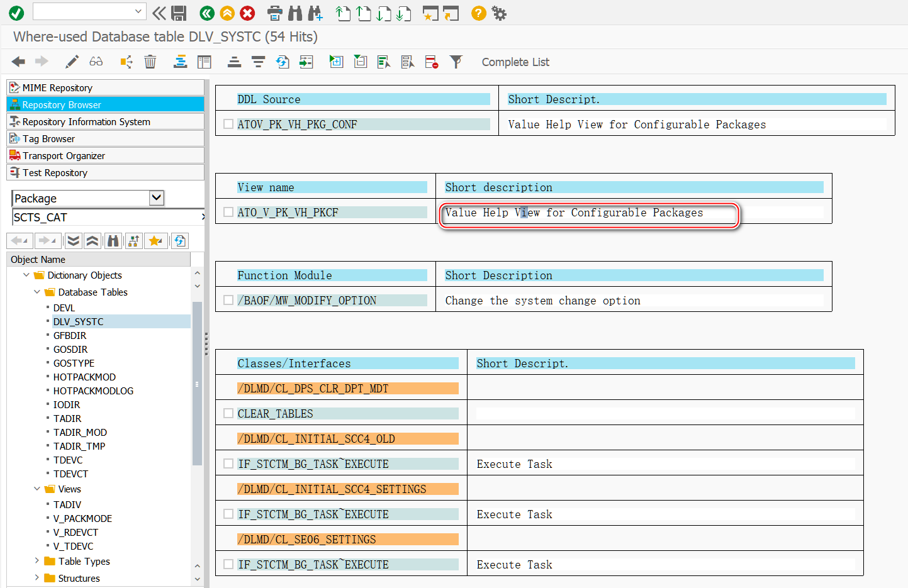Click the Find Next binoculars icon
908x588 pixels.
[x=315, y=13]
